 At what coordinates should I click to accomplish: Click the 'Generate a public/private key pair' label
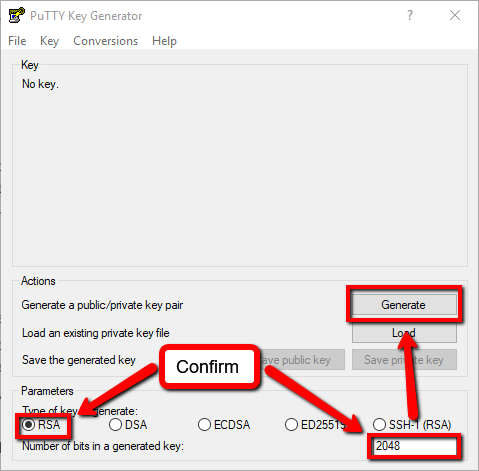[x=102, y=305]
